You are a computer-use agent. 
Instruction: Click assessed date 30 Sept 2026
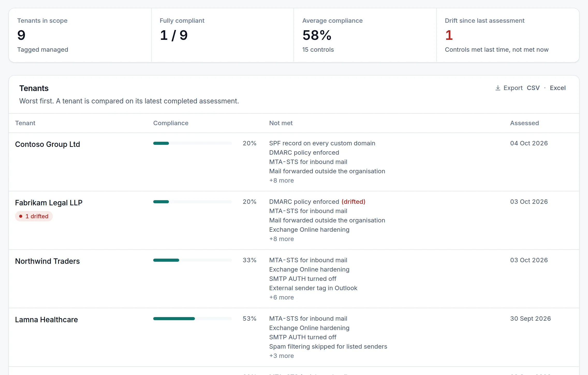pos(530,319)
